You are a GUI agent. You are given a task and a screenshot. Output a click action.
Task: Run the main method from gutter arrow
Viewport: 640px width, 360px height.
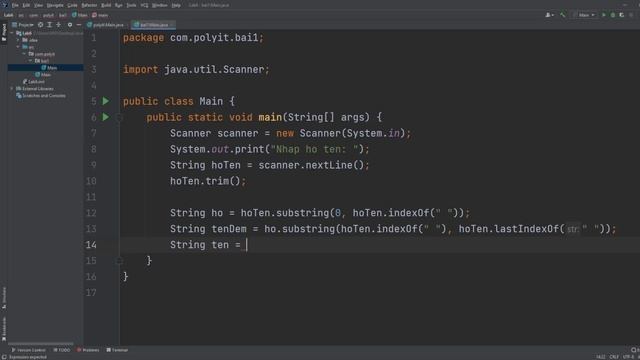pyautogui.click(x=106, y=117)
